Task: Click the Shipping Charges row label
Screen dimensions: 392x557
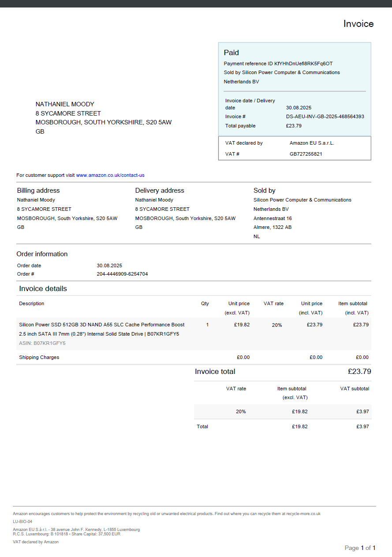Action: pos(39,357)
